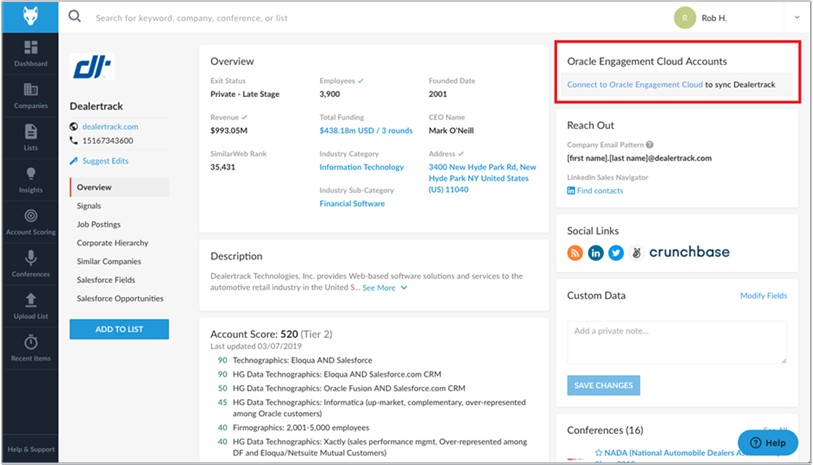Expand description with See More
Screen dimensions: 813x465
pyautogui.click(x=384, y=288)
